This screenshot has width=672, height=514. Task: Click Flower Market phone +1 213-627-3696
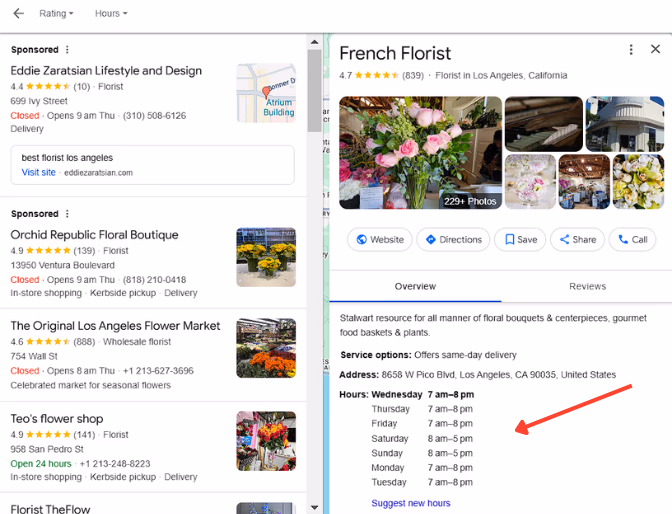coord(158,371)
